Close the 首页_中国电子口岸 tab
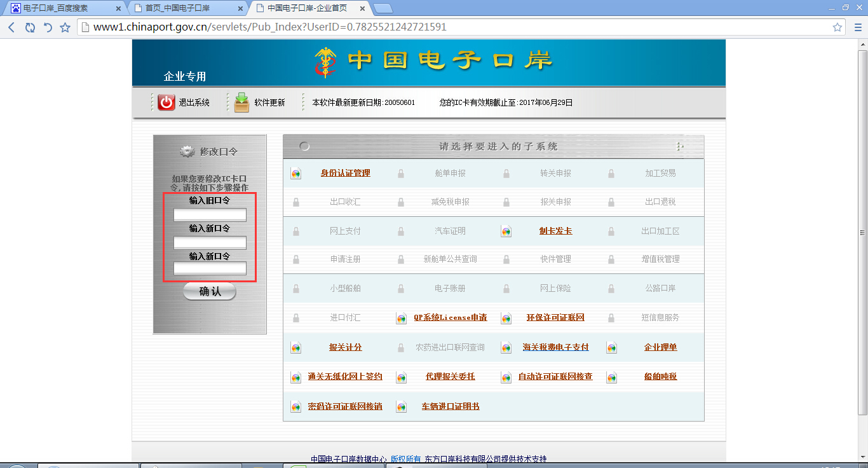This screenshot has width=868, height=468. point(241,9)
